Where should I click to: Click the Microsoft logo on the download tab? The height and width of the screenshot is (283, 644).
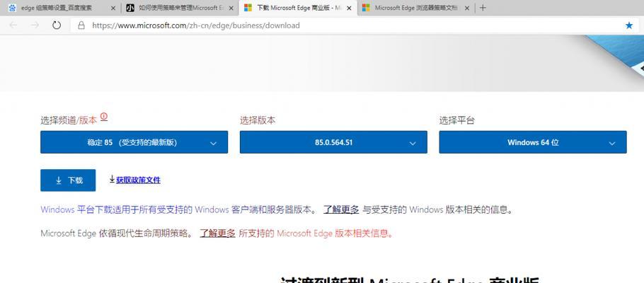pyautogui.click(x=248, y=8)
